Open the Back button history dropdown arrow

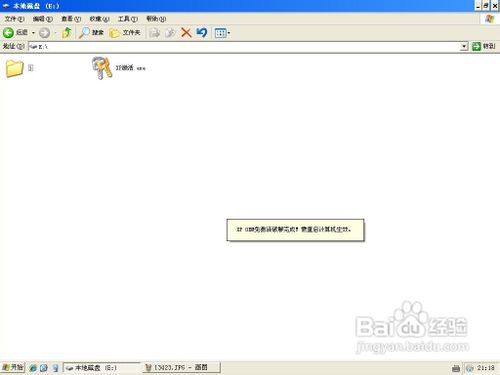[33, 33]
